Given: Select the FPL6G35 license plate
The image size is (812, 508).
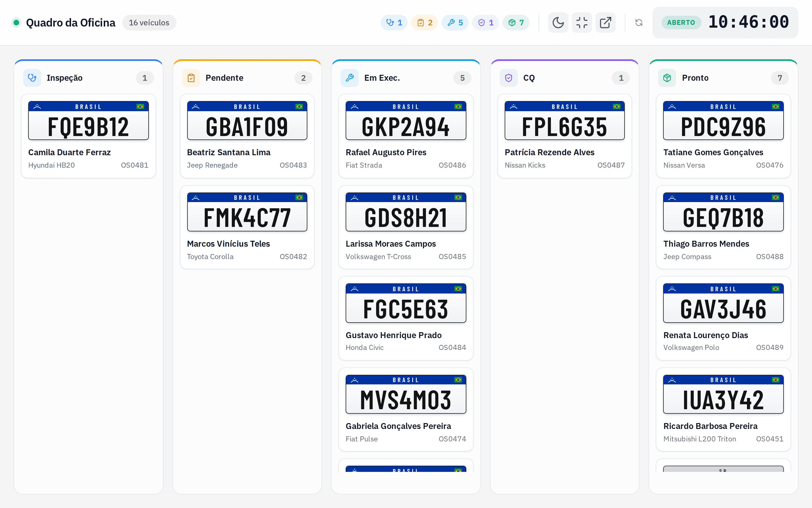Looking at the screenshot, I should point(565,120).
